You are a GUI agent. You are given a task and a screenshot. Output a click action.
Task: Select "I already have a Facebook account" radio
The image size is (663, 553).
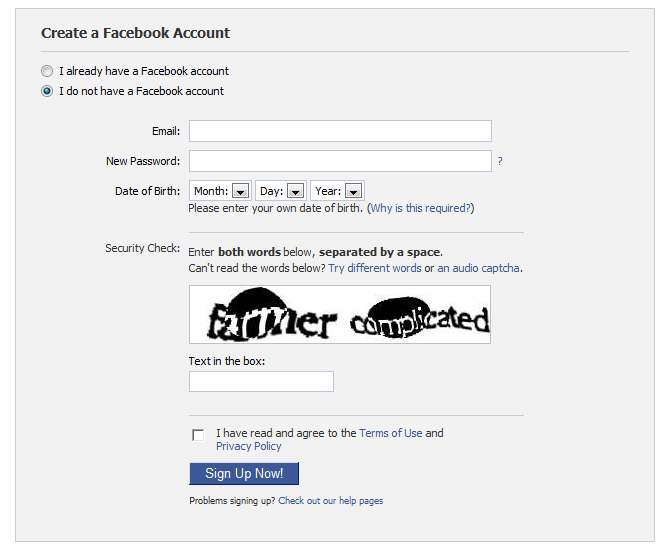(x=47, y=71)
